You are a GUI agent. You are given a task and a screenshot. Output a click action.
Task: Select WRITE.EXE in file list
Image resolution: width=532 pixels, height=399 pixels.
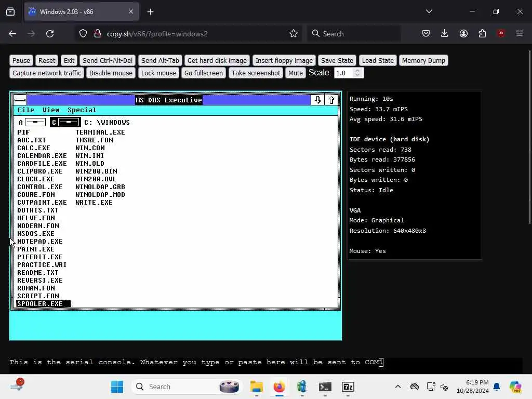coord(94,202)
